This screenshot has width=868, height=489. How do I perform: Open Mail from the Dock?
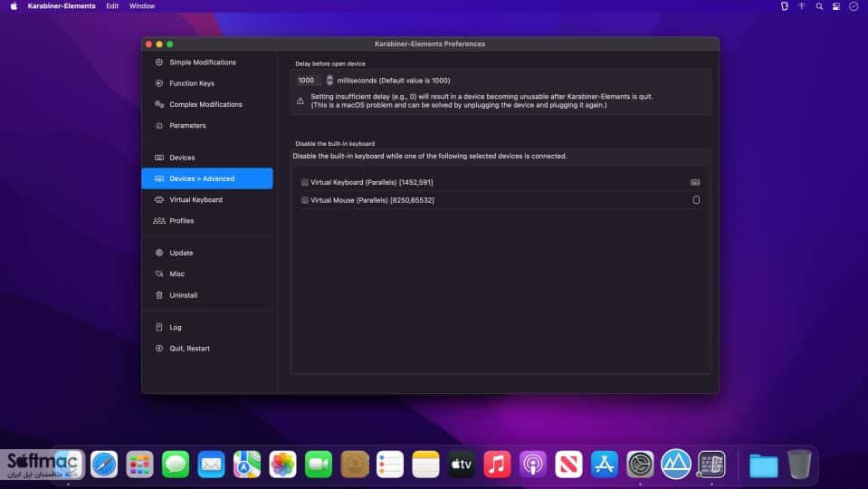pos(211,464)
